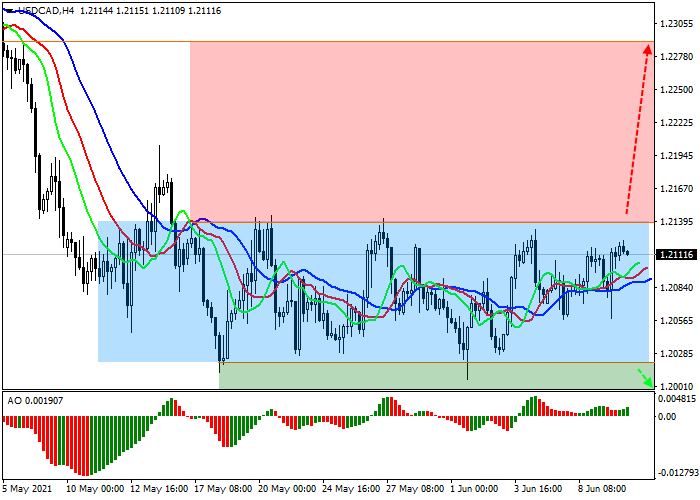Click the 1.21670 price axis label

pos(677,189)
